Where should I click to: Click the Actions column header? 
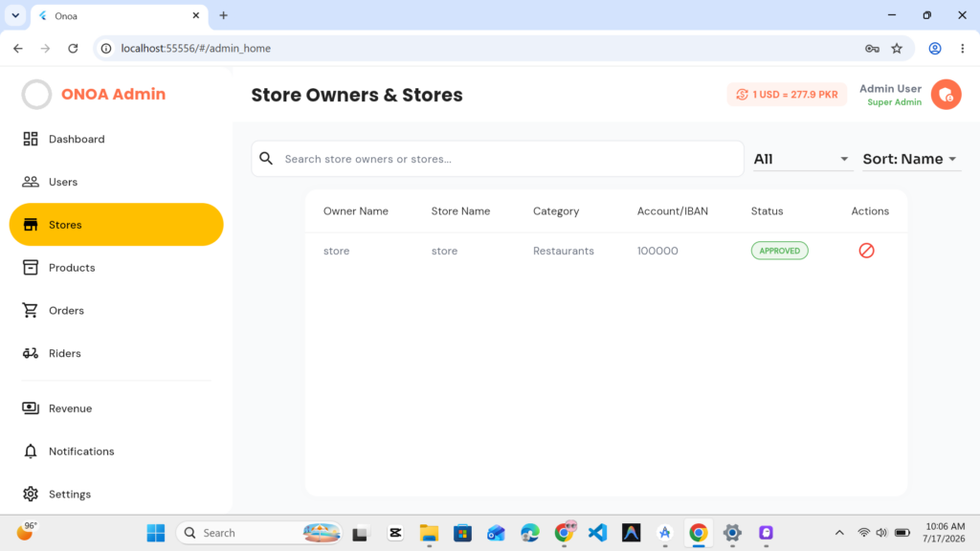point(870,211)
